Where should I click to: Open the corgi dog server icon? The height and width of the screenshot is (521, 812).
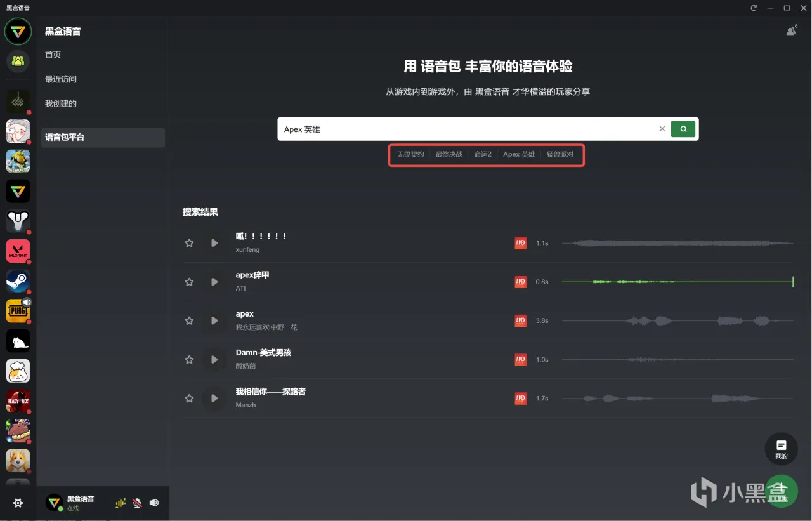click(x=18, y=461)
